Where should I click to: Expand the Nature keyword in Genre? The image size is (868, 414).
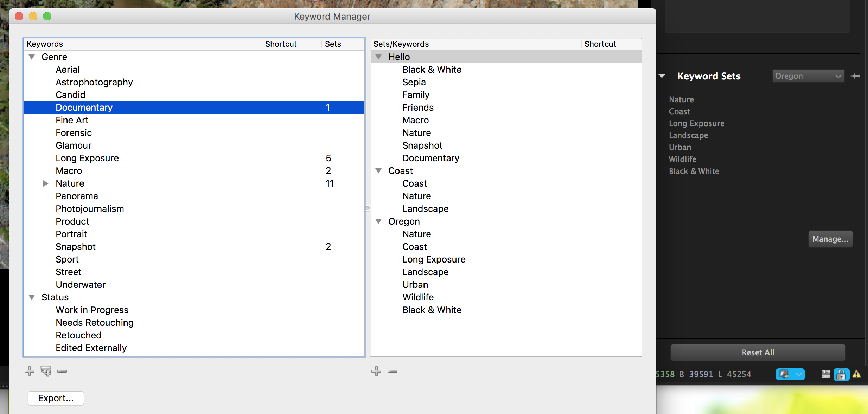click(46, 183)
